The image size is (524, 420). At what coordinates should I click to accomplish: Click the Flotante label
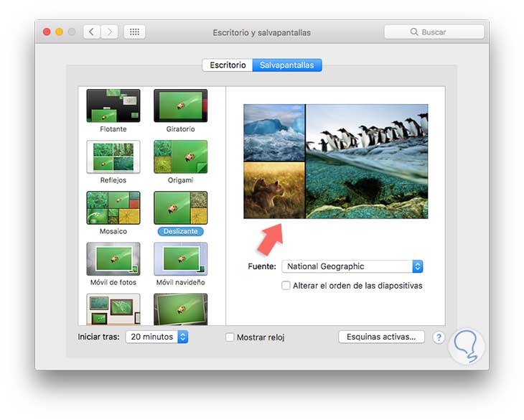click(x=113, y=129)
